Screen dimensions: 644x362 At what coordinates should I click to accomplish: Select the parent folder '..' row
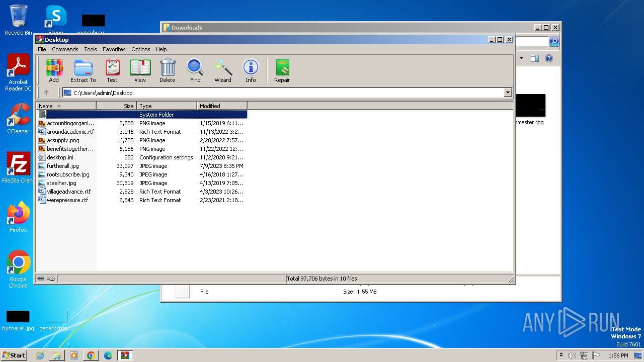coord(142,115)
